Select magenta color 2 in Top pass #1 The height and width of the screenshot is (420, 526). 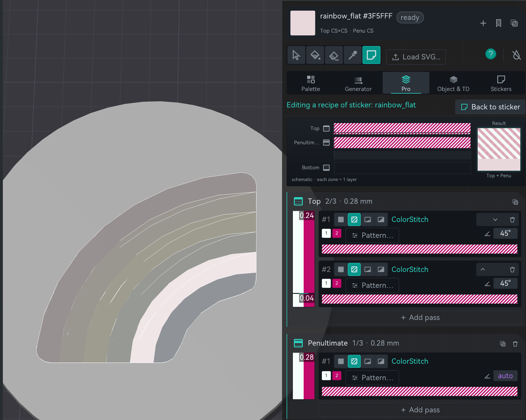[x=337, y=233]
